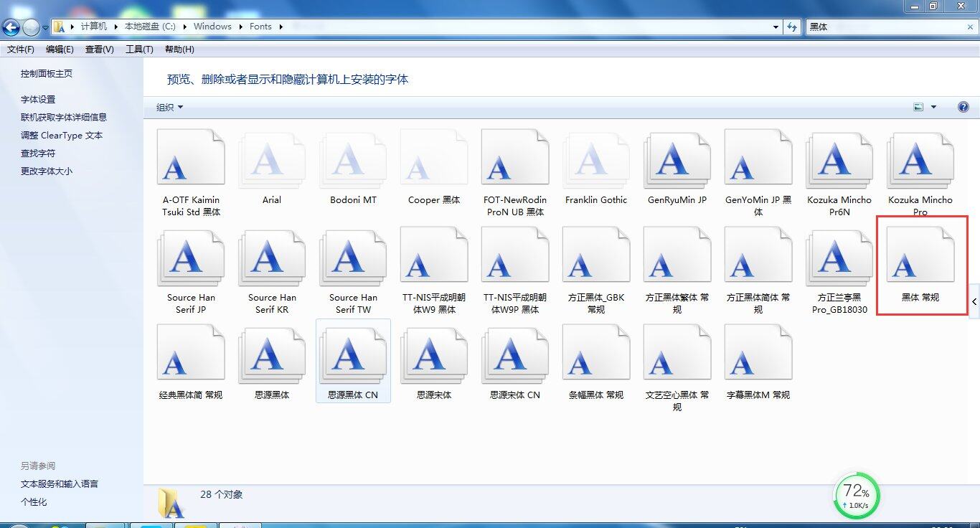Go to 控制面板主页
Image resolution: width=980 pixels, height=528 pixels.
[47, 74]
